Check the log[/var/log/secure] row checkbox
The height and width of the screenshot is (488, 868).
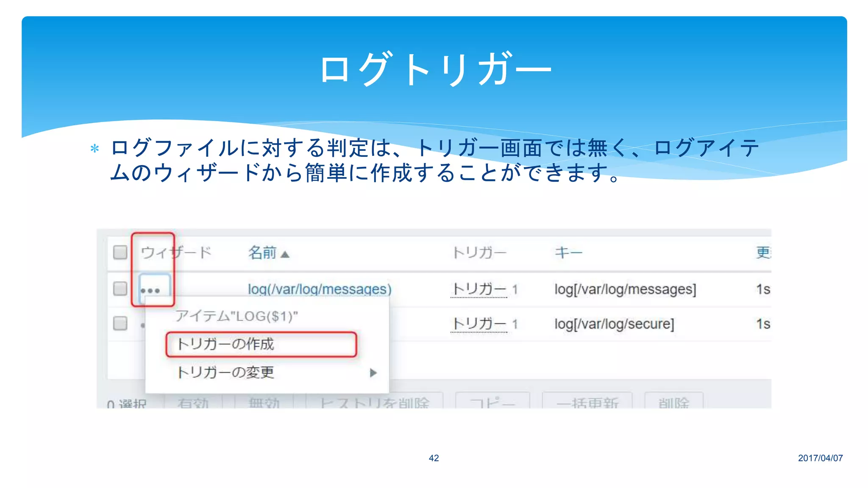click(x=120, y=323)
